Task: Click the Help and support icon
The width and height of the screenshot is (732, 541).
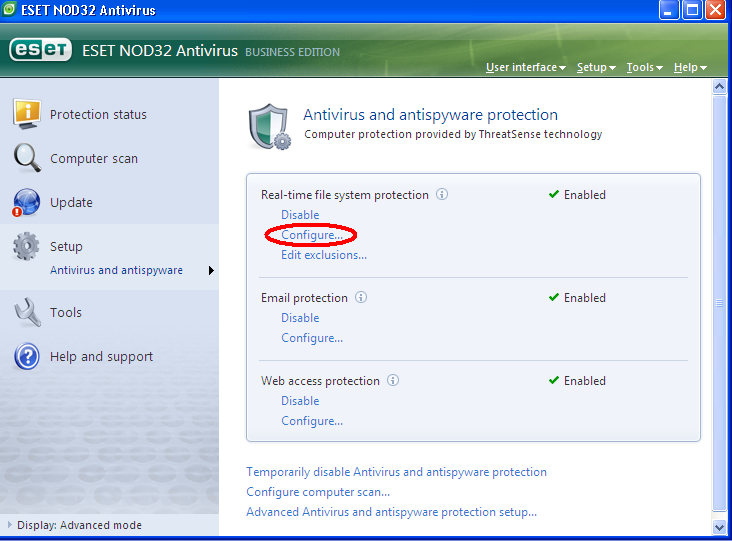Action: [x=27, y=356]
